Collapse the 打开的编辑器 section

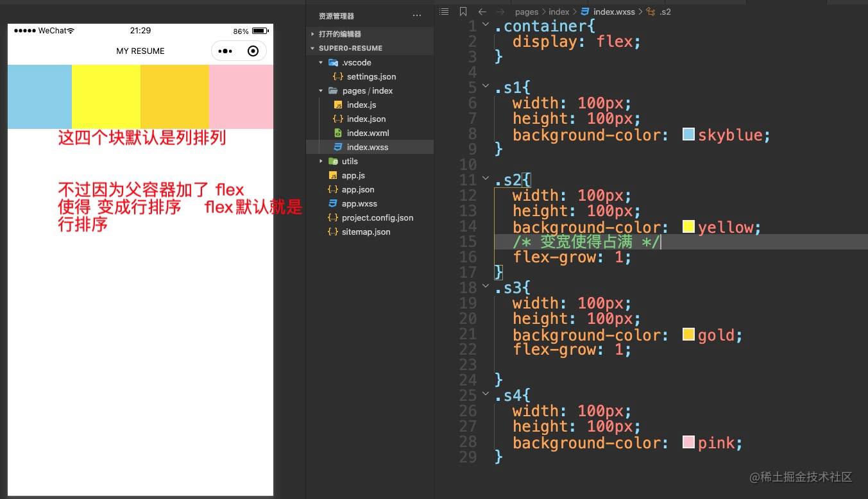coord(312,34)
